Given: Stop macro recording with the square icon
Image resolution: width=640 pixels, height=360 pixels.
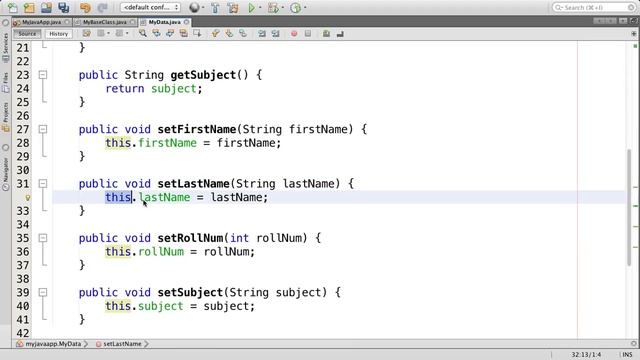Looking at the screenshot, I should [308, 34].
